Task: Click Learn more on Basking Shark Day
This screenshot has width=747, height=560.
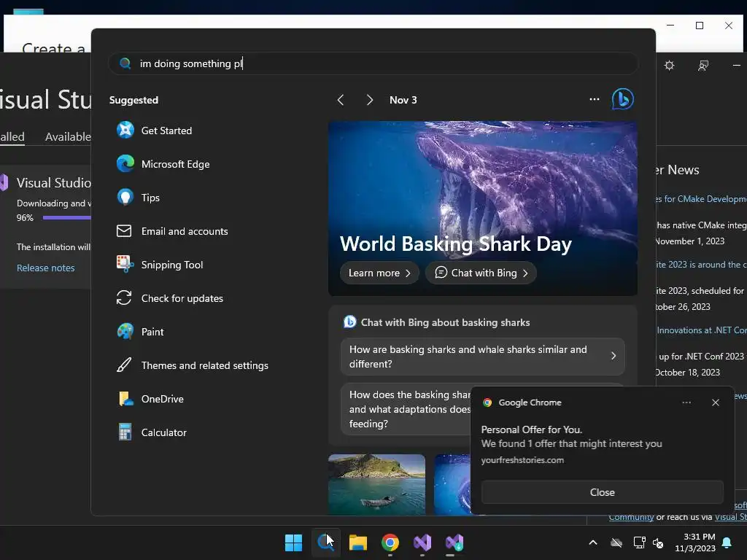Action: coord(379,273)
